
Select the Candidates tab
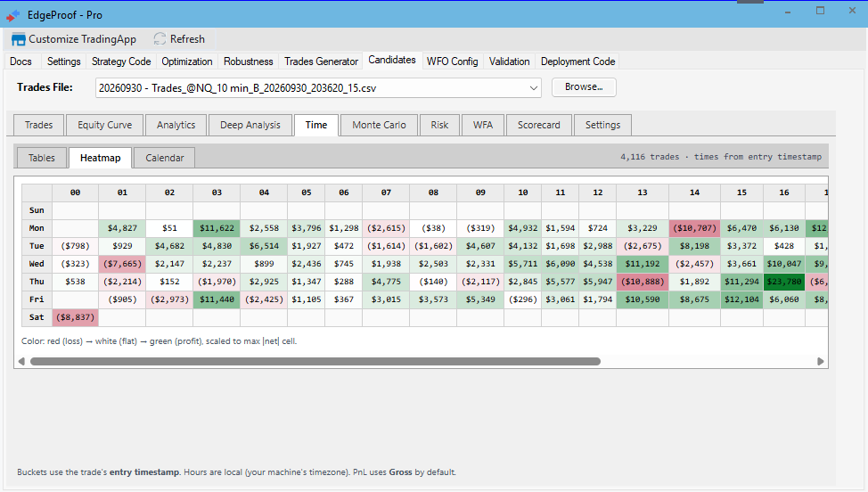pos(392,60)
